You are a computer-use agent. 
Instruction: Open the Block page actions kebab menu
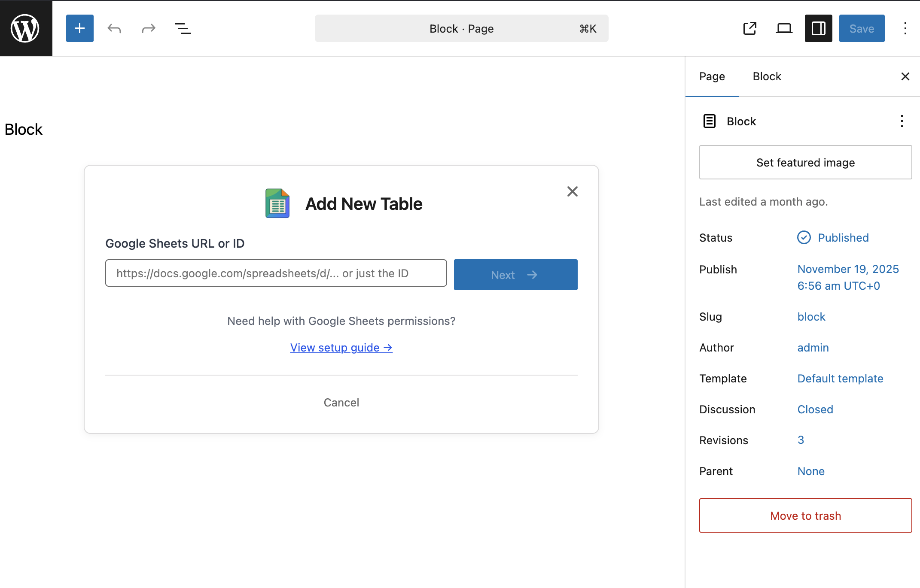click(x=902, y=121)
